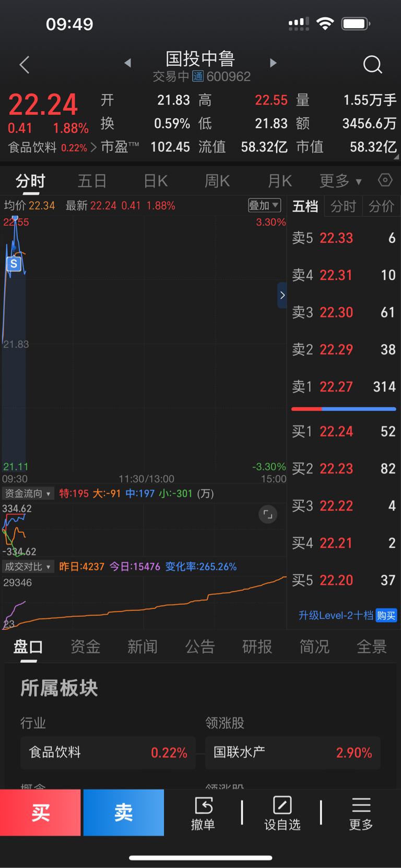Select the 五档 order book tab
This screenshot has height=868, width=401.
(305, 206)
